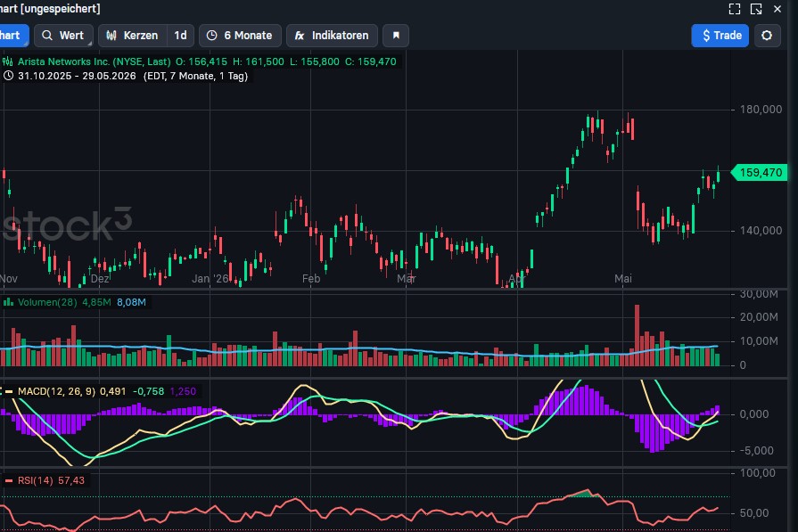Click the candlestick icon beside Kerzen
Screen dimensions: 798x532
click(x=111, y=36)
